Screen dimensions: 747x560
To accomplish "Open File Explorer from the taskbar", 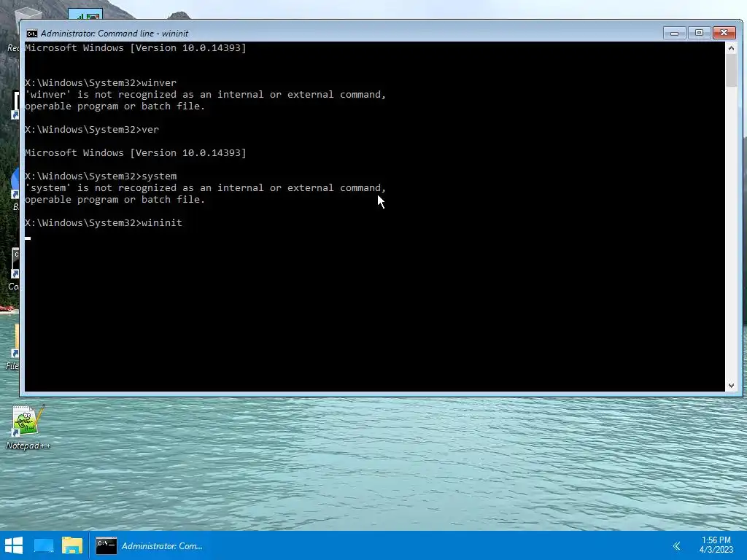I will click(72, 545).
